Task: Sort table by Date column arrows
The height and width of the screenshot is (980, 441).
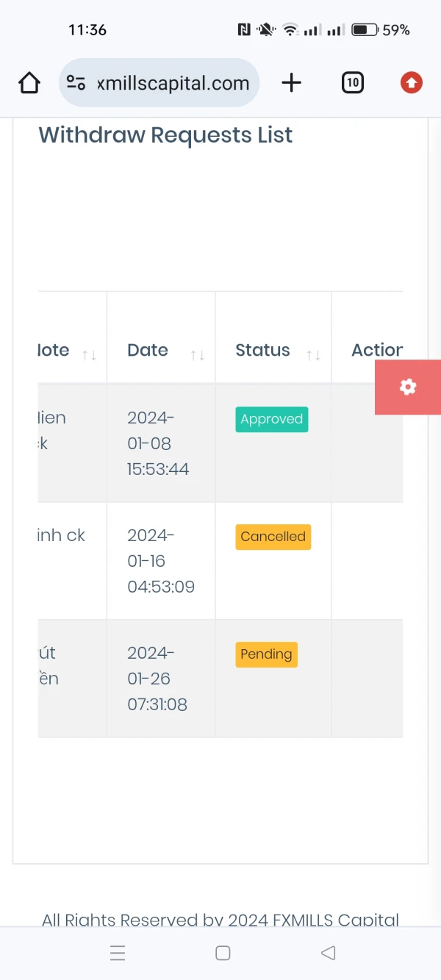Action: click(197, 356)
